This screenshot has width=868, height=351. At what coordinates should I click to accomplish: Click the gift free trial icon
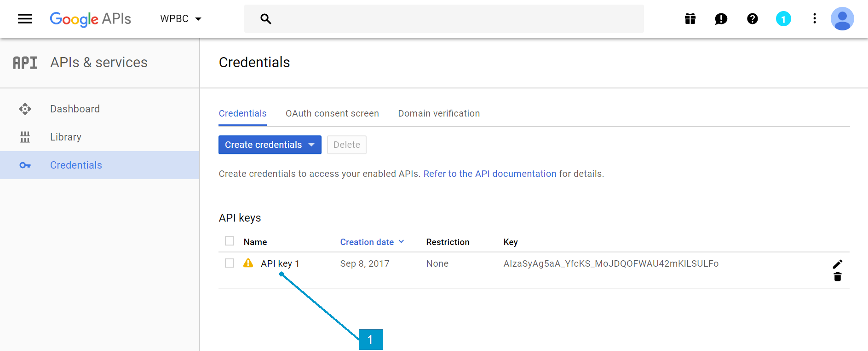click(690, 19)
